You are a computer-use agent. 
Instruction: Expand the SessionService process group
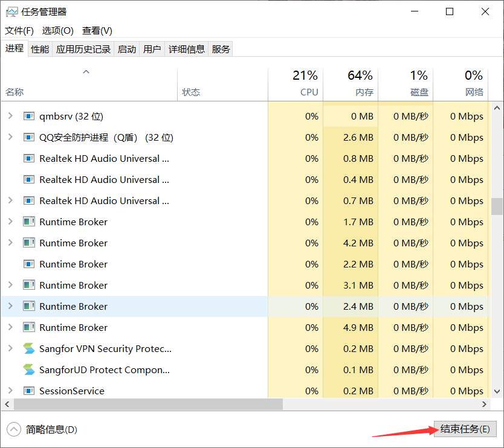pyautogui.click(x=10, y=391)
